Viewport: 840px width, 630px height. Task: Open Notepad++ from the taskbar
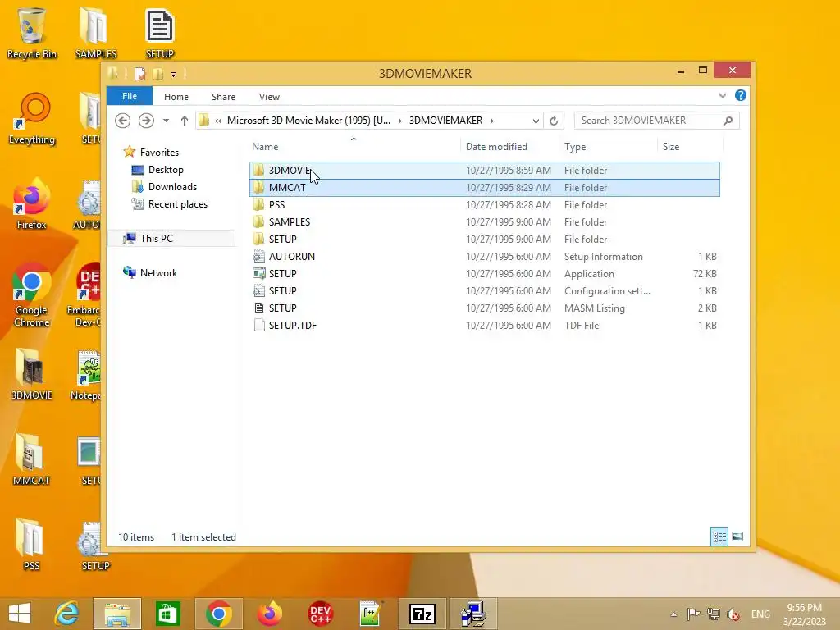tap(371, 614)
